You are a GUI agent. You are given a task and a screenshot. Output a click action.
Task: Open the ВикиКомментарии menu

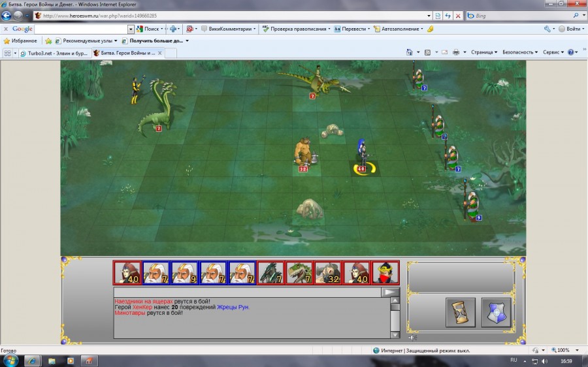click(x=229, y=29)
